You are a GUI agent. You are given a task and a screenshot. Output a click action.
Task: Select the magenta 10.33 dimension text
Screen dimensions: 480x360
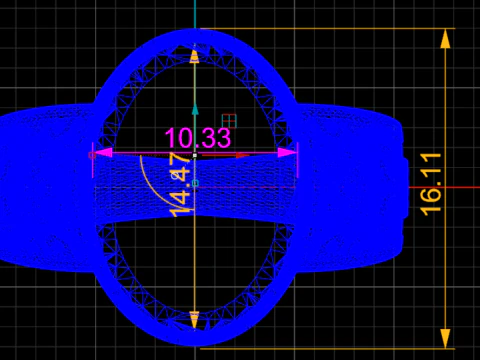pyautogui.click(x=198, y=138)
